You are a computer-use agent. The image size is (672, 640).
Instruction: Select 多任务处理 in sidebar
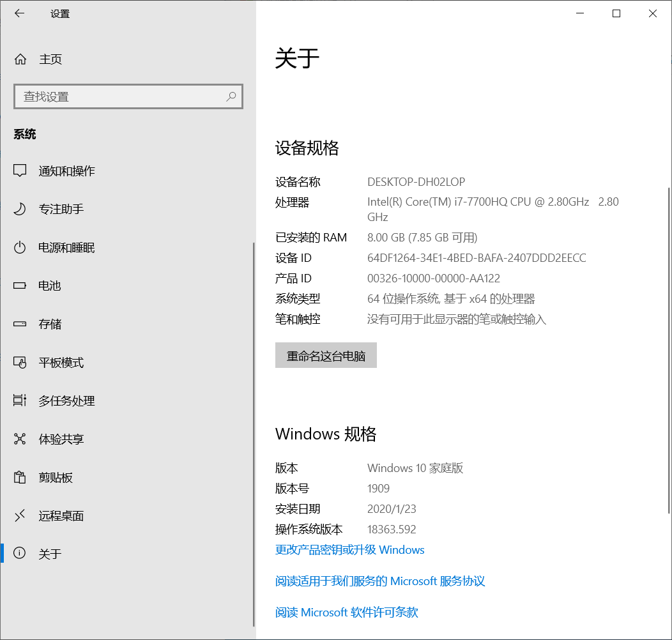tap(127, 400)
